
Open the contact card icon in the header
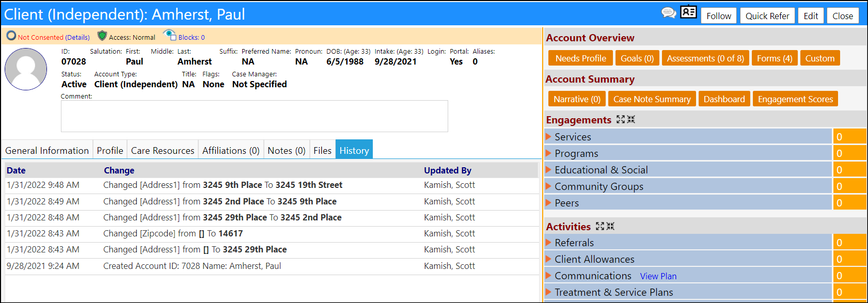tap(689, 12)
